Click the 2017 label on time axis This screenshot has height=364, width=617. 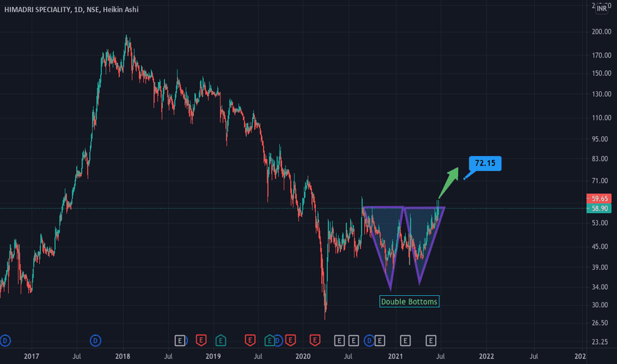pyautogui.click(x=32, y=356)
